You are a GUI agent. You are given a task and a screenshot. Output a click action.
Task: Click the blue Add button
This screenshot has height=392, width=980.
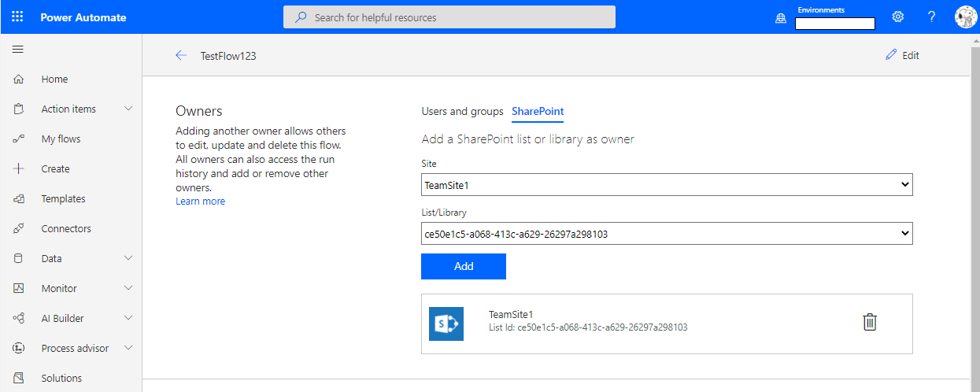pyautogui.click(x=464, y=266)
